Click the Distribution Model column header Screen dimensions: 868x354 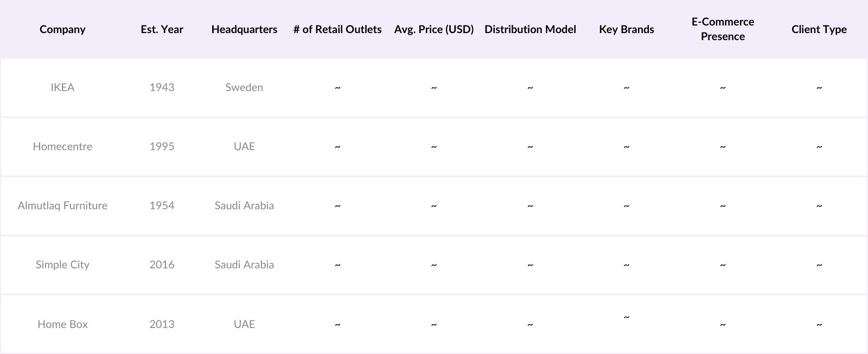[x=530, y=29]
